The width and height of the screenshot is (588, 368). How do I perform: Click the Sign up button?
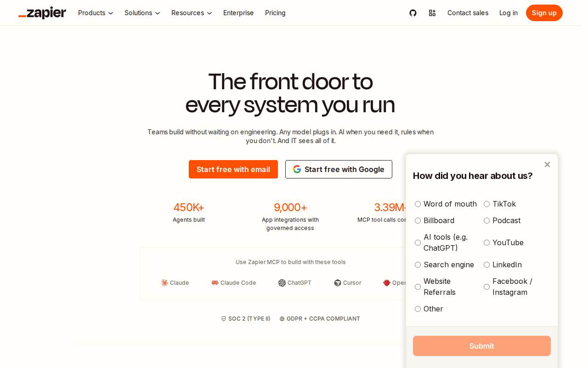pos(544,13)
